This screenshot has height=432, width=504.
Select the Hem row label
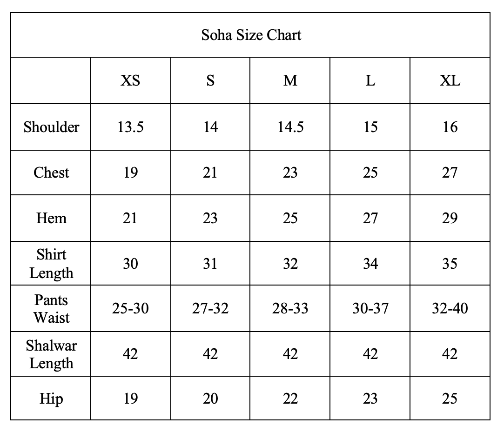51,218
